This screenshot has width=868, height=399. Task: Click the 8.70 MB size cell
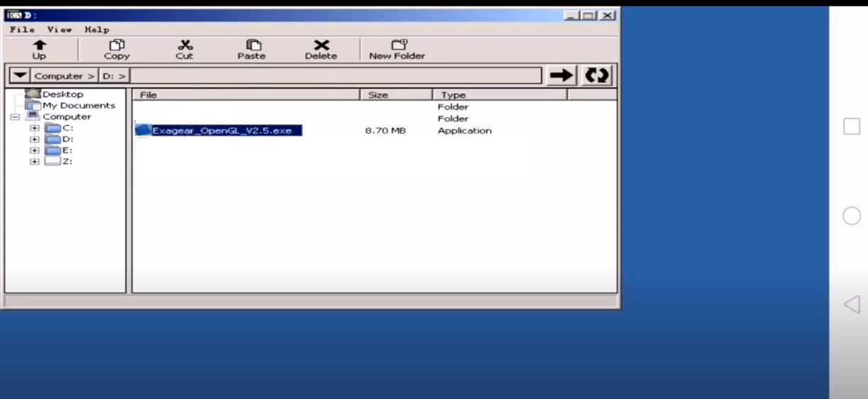pos(385,131)
